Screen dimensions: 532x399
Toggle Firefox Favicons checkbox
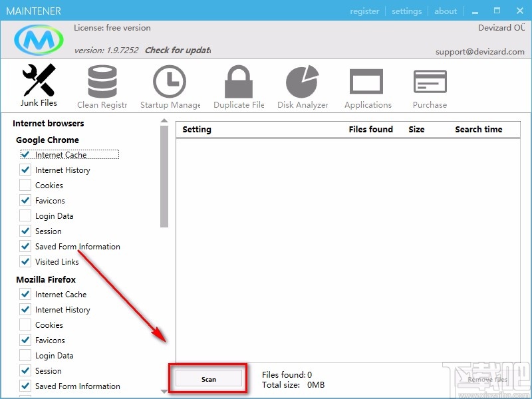pos(25,340)
